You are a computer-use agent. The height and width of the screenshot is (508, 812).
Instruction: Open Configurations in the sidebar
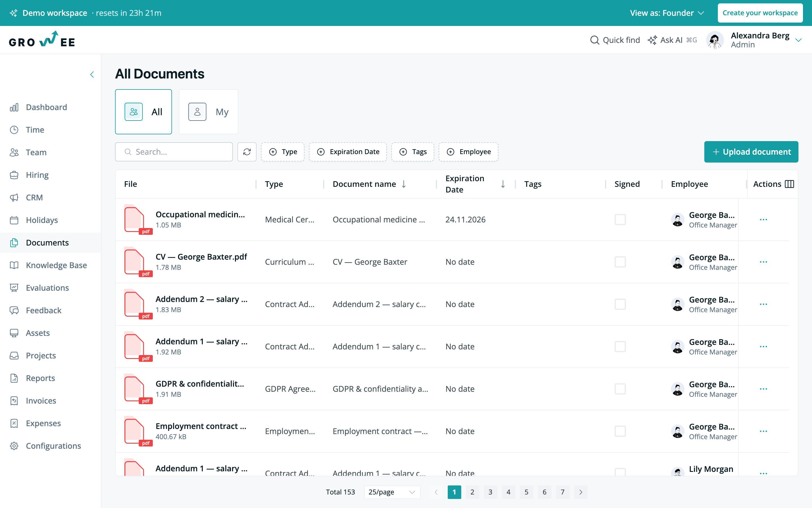point(50,446)
